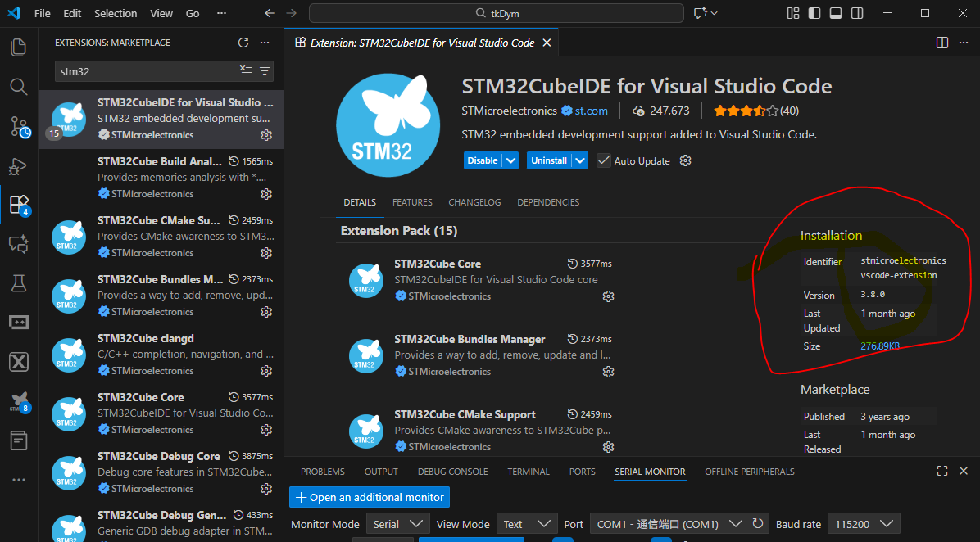Screen dimensions: 980x542
Task: Toggle the primary side bar layout
Action: (x=813, y=13)
